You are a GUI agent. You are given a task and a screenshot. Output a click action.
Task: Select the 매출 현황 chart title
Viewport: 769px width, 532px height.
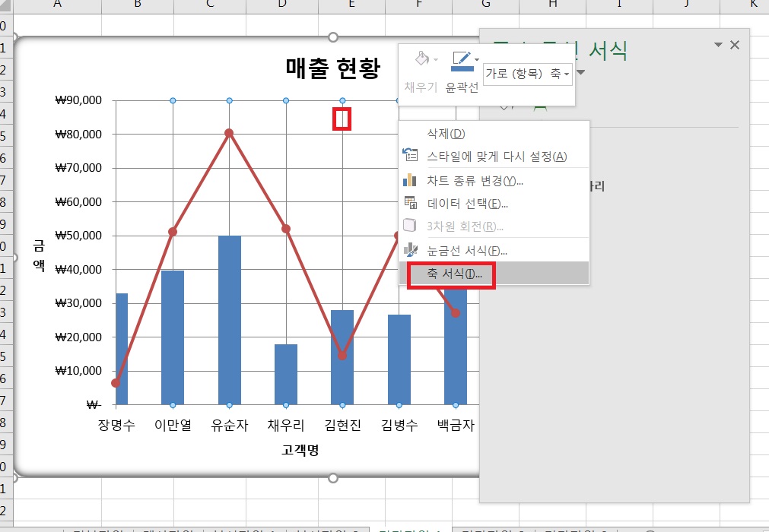pyautogui.click(x=332, y=70)
